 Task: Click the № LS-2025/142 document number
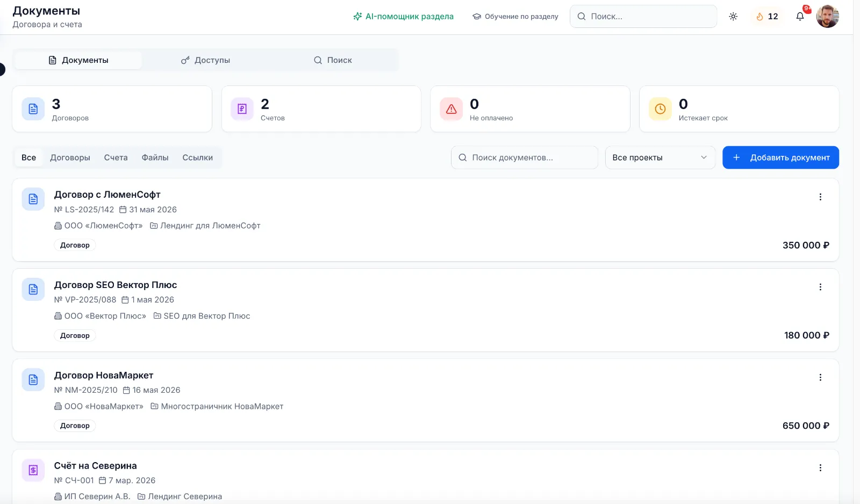pos(84,210)
